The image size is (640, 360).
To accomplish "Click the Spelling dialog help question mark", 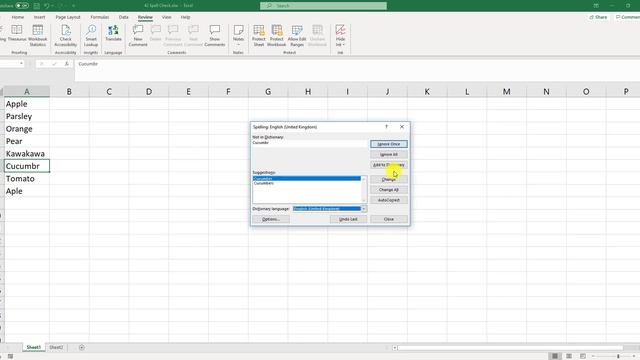I will click(386, 127).
